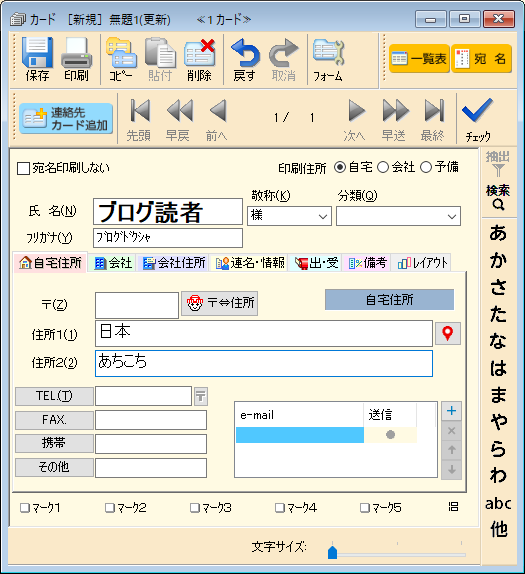This screenshot has width=525, height=574.
Task: Switch to the 自宅住所 tab
Action: pos(50,262)
